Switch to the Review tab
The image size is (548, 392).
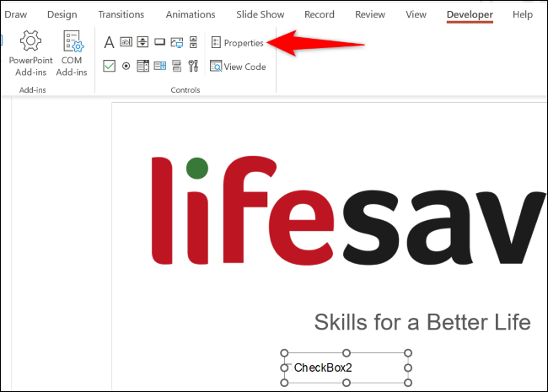(x=370, y=14)
